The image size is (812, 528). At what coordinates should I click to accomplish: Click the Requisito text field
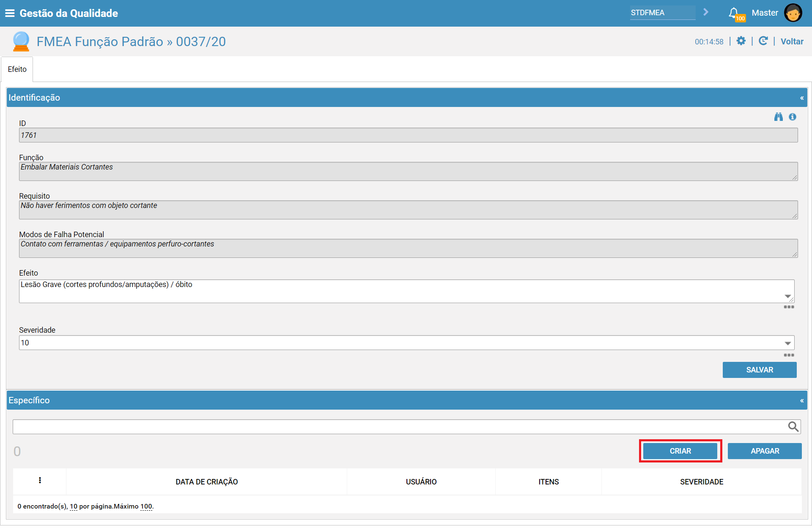(408, 210)
